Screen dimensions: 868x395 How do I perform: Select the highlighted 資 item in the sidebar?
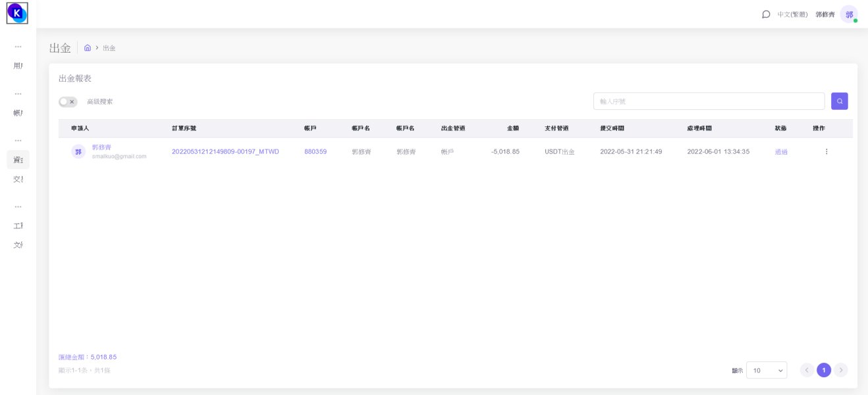pyautogui.click(x=18, y=160)
